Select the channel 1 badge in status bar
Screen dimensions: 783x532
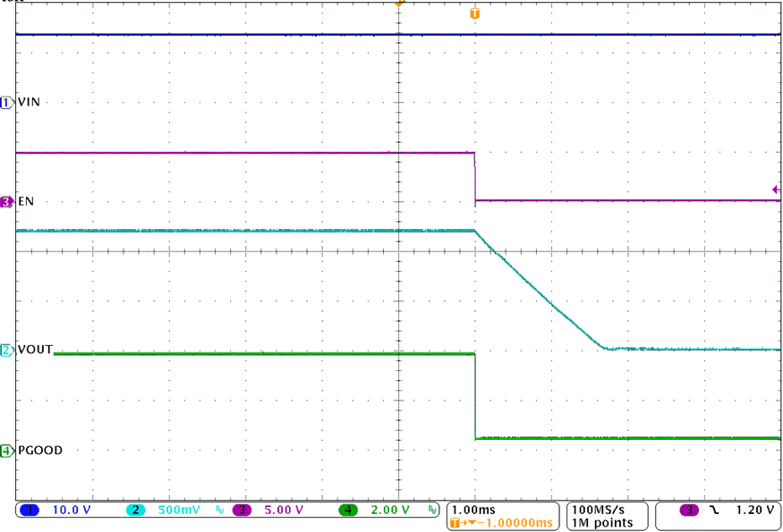pos(30,510)
